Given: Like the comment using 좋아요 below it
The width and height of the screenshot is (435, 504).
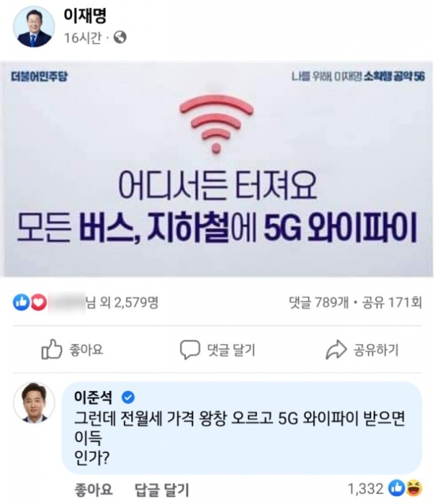Looking at the screenshot, I should point(94,490).
